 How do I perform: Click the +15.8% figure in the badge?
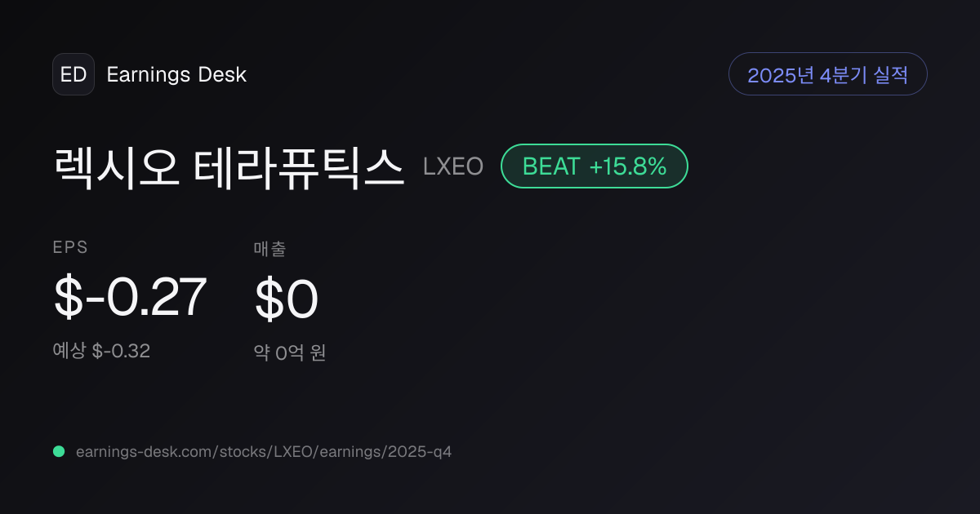click(x=628, y=166)
